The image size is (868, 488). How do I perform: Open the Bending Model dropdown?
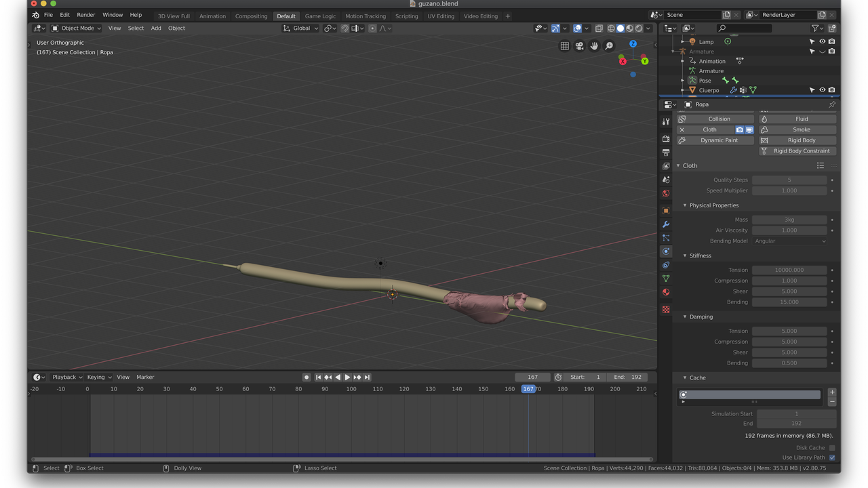(x=790, y=241)
